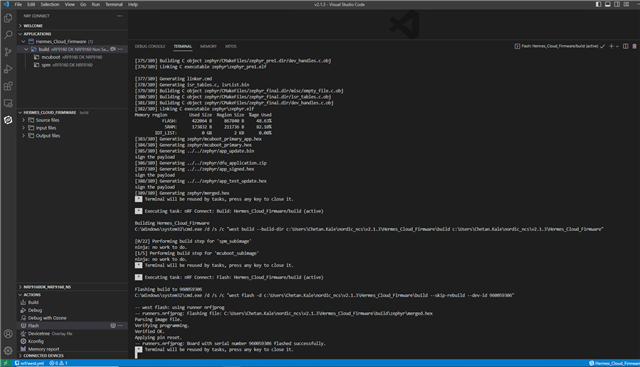Click the settings icon on the Flash row
The height and width of the screenshot is (367, 640).
tap(113, 326)
